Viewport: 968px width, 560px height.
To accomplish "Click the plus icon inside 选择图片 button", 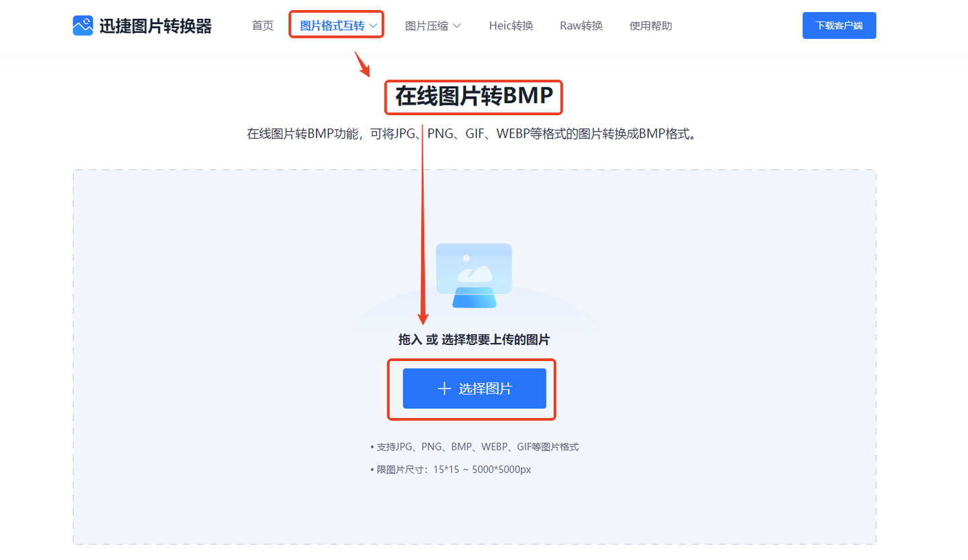I will click(x=443, y=389).
